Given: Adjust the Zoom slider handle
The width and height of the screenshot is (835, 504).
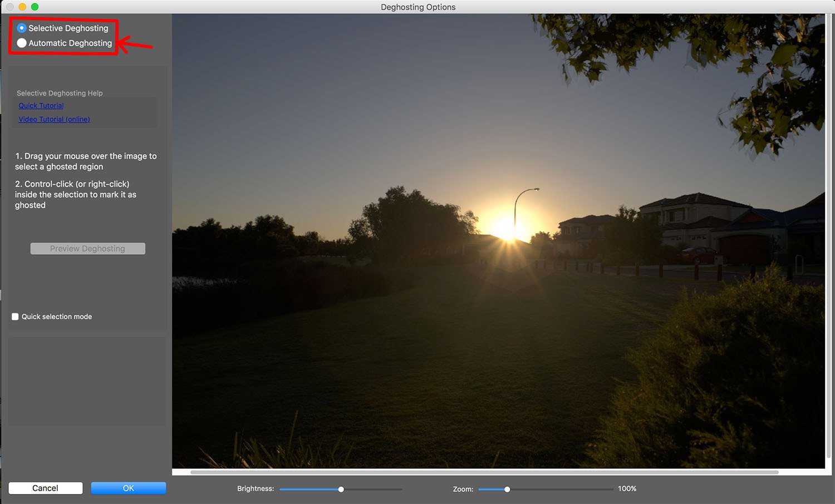Looking at the screenshot, I should tap(507, 489).
